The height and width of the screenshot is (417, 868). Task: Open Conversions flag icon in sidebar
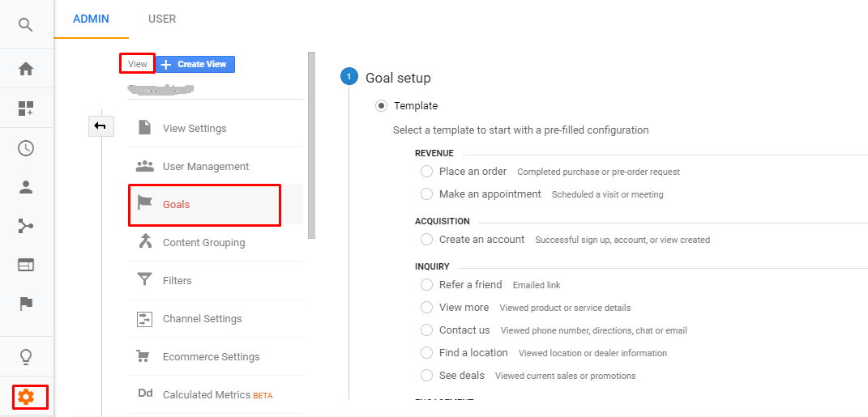click(26, 303)
